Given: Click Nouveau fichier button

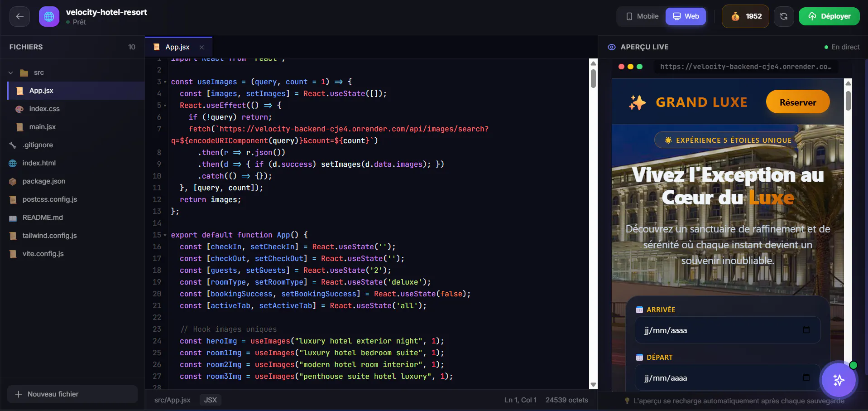Looking at the screenshot, I should pos(72,394).
